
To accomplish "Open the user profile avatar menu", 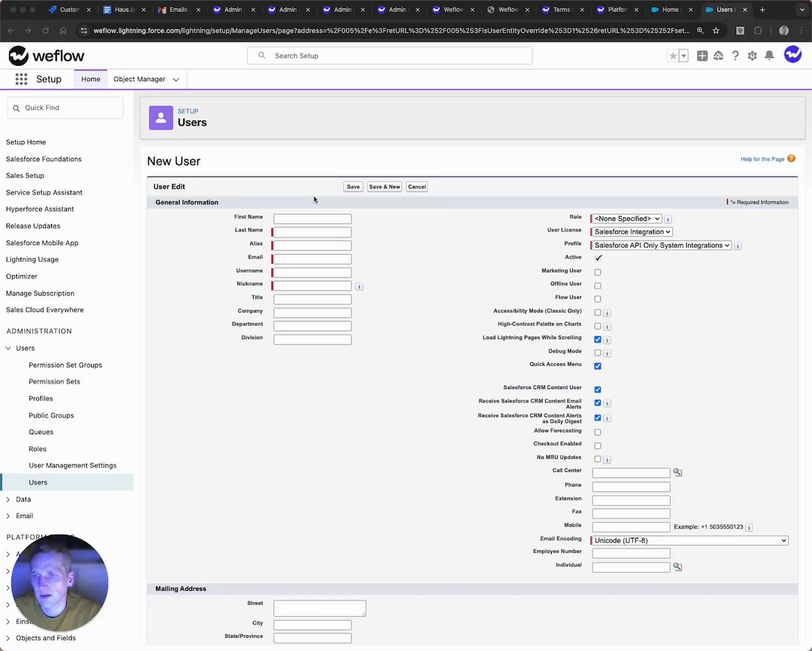I will pos(793,55).
